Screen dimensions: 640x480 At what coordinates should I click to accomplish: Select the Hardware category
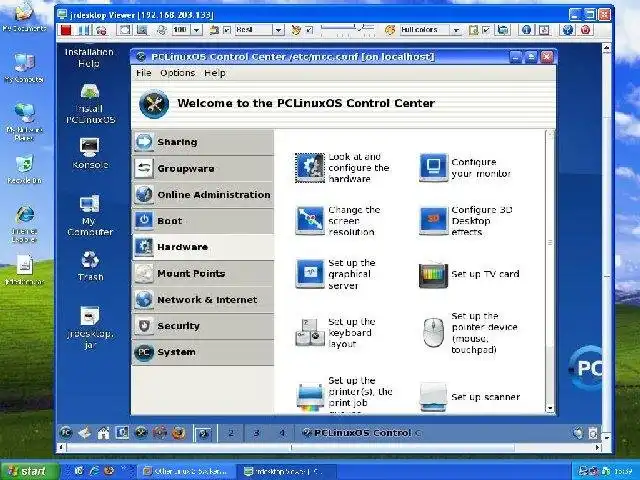coord(203,247)
